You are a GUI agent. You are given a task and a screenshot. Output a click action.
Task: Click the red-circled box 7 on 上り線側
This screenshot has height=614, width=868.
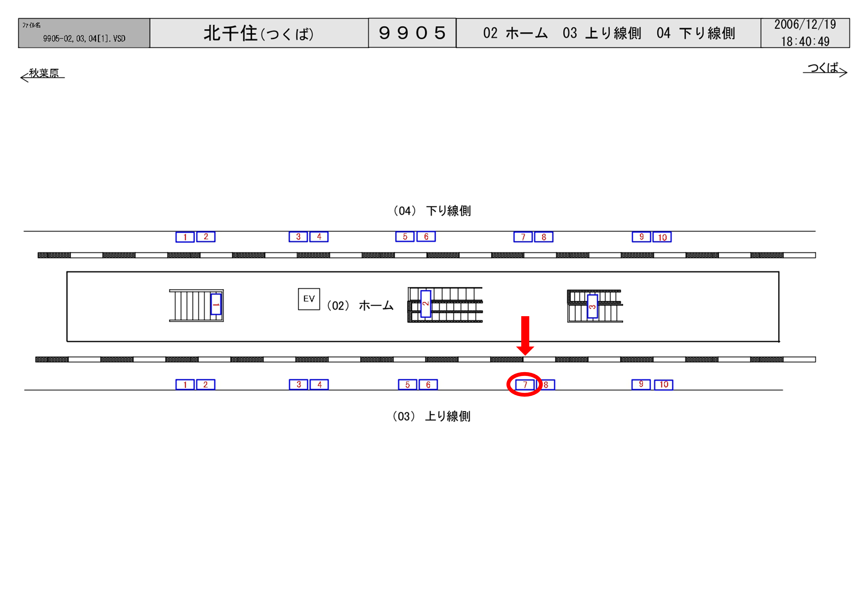(x=525, y=385)
